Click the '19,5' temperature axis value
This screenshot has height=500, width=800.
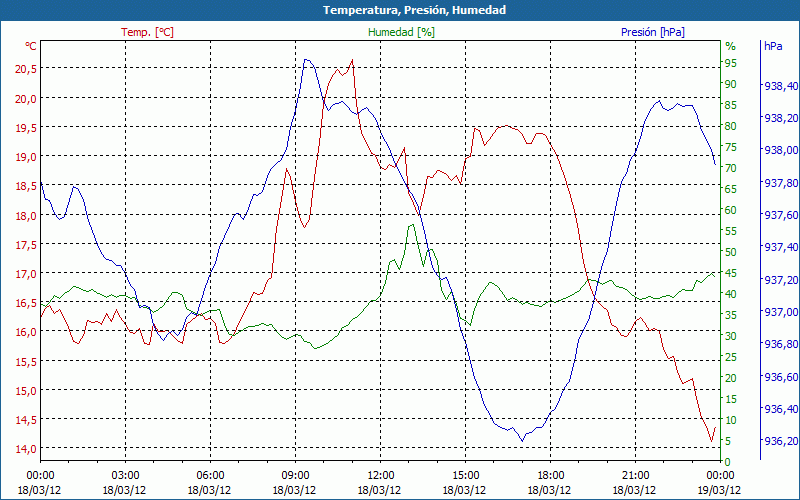[x=26, y=128]
